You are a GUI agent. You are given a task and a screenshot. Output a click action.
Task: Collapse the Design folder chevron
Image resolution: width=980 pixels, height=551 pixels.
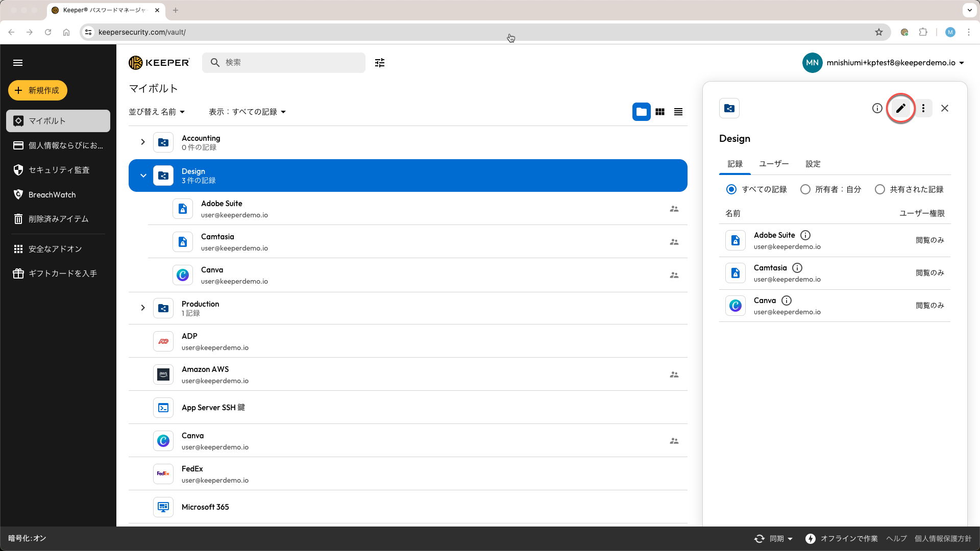(143, 176)
